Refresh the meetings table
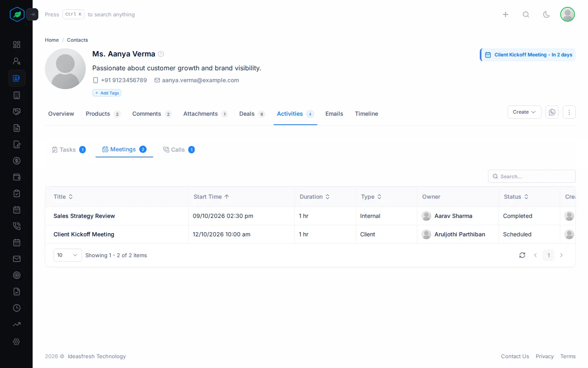Viewport: 588px width, 368px height. 522,255
